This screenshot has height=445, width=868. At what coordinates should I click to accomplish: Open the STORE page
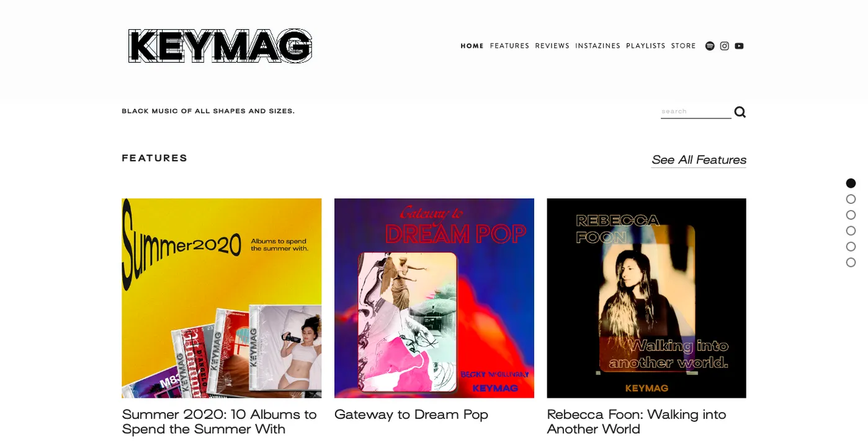point(683,45)
